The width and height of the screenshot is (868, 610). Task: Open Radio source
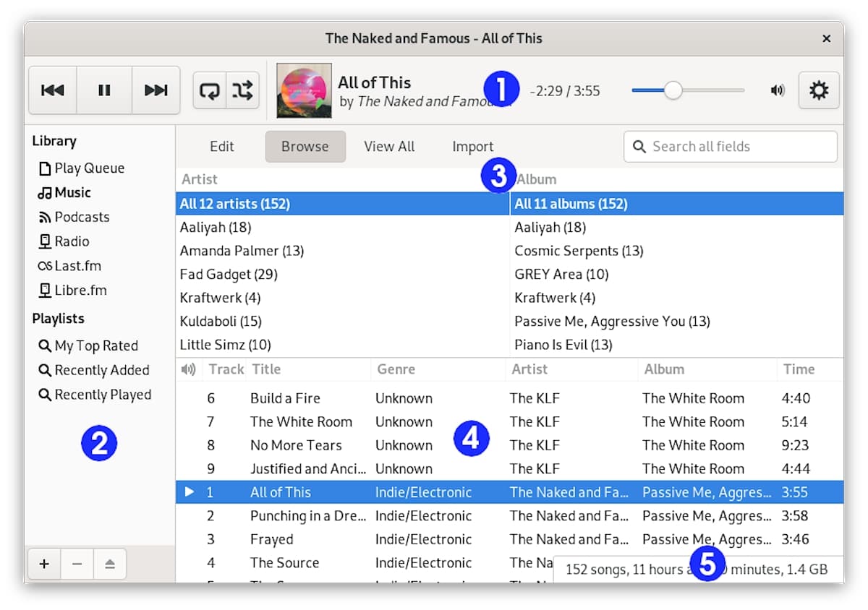click(64, 241)
